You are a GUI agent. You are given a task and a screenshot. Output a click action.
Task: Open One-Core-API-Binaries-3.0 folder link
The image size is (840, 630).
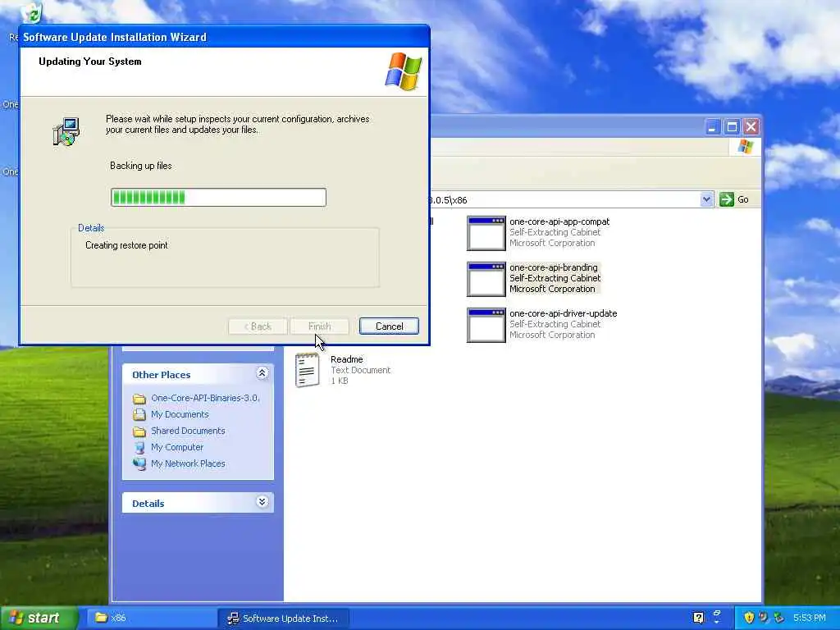click(205, 398)
